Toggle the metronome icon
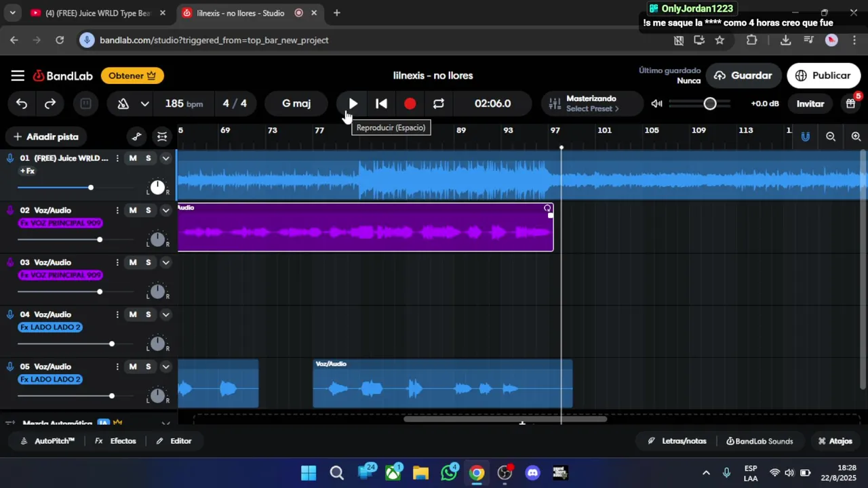The image size is (868, 488). [123, 104]
